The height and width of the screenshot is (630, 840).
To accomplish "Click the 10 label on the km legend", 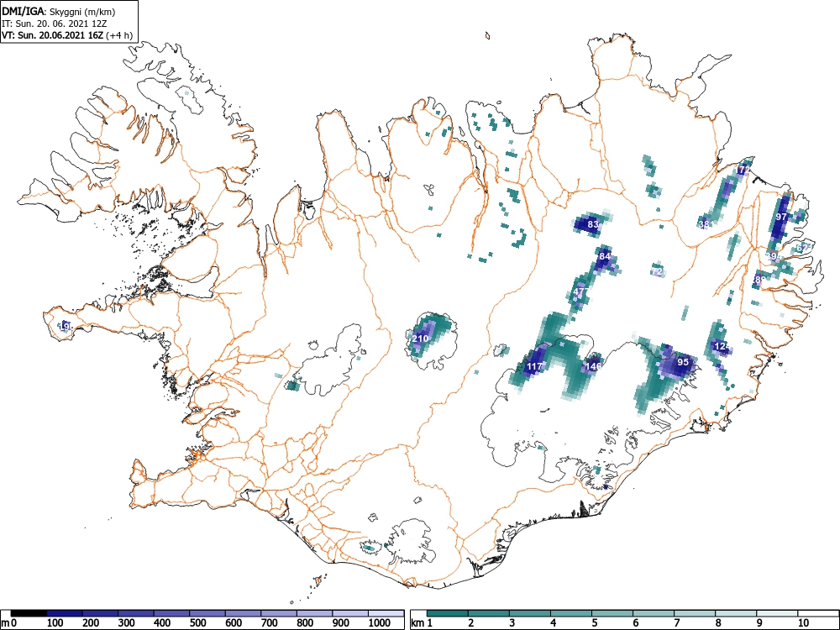I will click(x=802, y=623).
